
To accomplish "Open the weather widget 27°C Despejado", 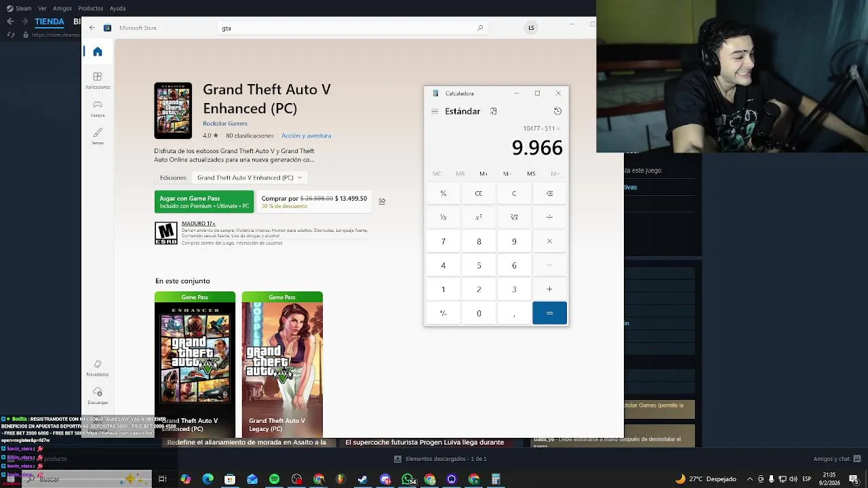I will [705, 479].
